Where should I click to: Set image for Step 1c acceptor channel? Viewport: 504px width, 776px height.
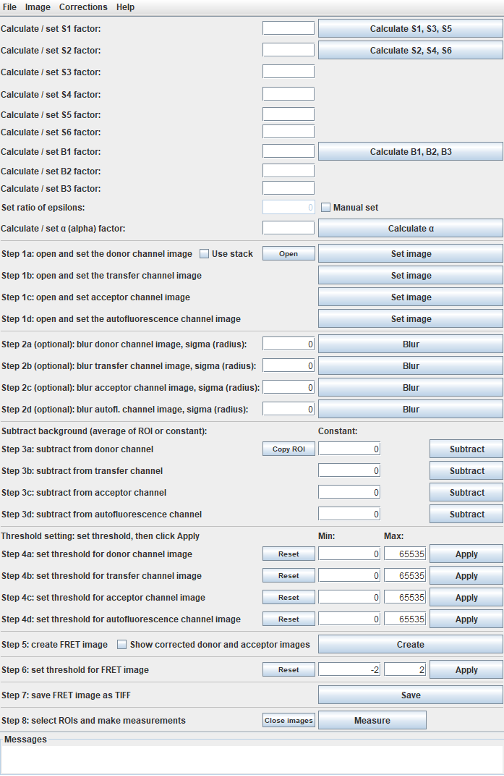click(x=410, y=297)
